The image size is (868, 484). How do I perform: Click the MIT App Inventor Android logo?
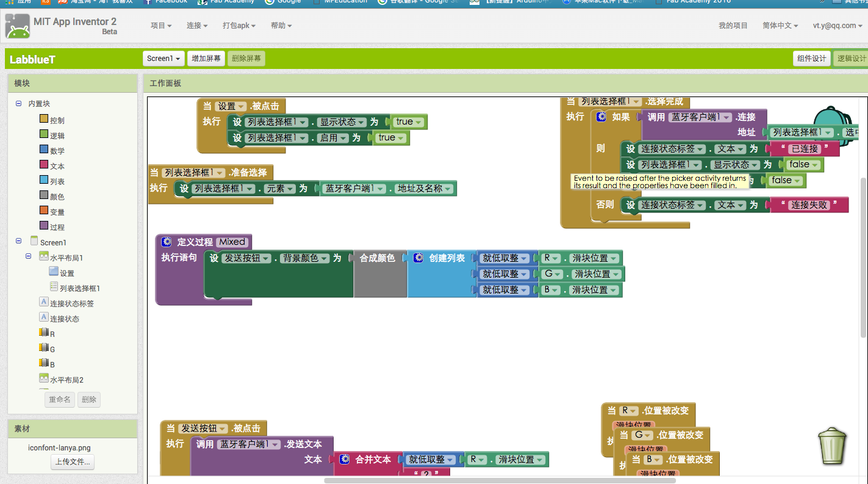pos(17,26)
